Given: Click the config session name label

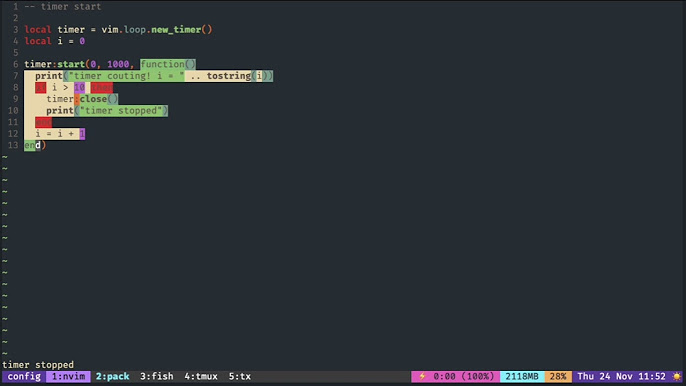Looking at the screenshot, I should coord(24,376).
